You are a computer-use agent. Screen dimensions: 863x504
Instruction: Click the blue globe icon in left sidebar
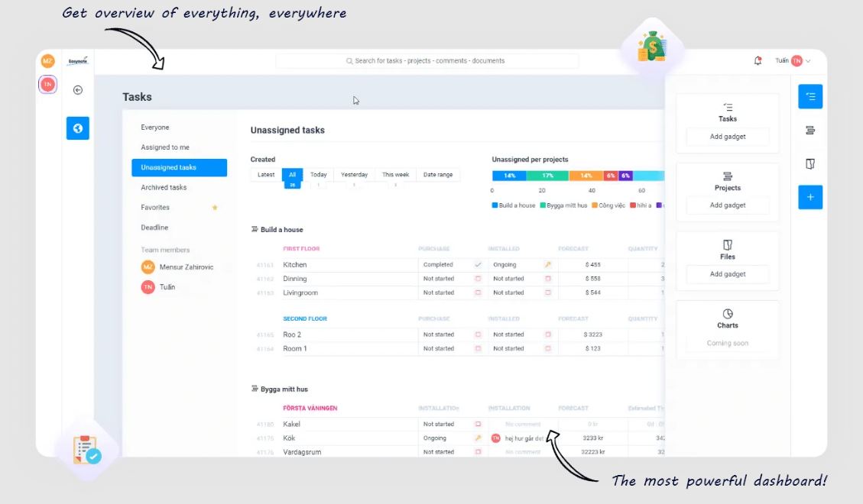77,128
